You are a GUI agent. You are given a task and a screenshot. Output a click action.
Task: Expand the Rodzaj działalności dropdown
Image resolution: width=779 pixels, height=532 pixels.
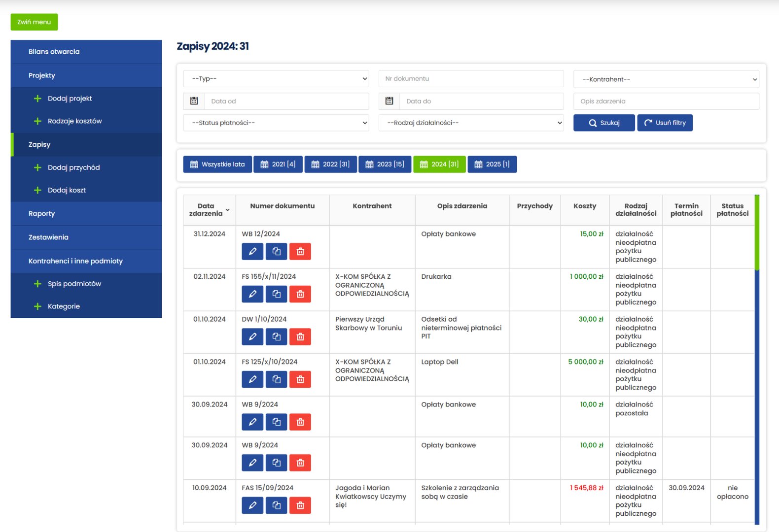pos(471,123)
